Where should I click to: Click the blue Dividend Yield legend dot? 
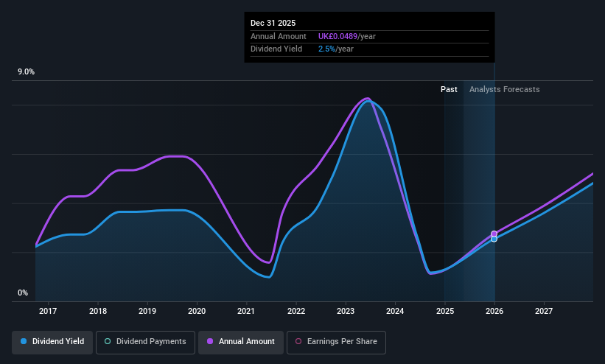[x=24, y=342]
